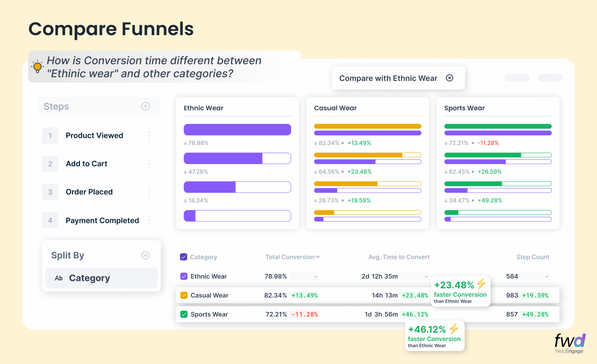Uncheck the Ethnic Wear row checkbox
This screenshot has width=597, height=364.
(x=184, y=276)
